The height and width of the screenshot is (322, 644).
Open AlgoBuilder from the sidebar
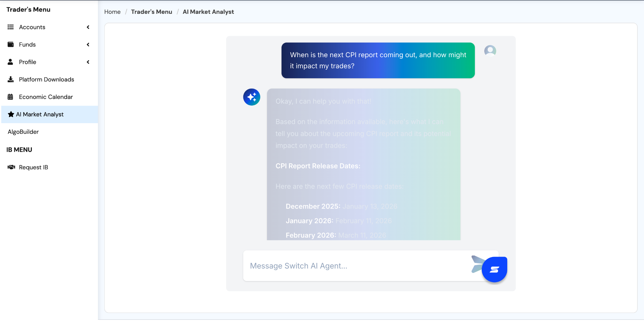tap(23, 132)
